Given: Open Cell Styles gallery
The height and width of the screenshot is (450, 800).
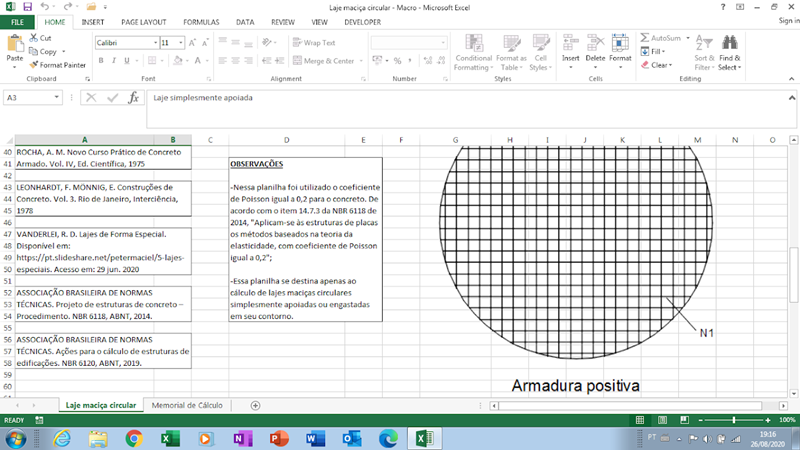Looking at the screenshot, I should tap(541, 53).
